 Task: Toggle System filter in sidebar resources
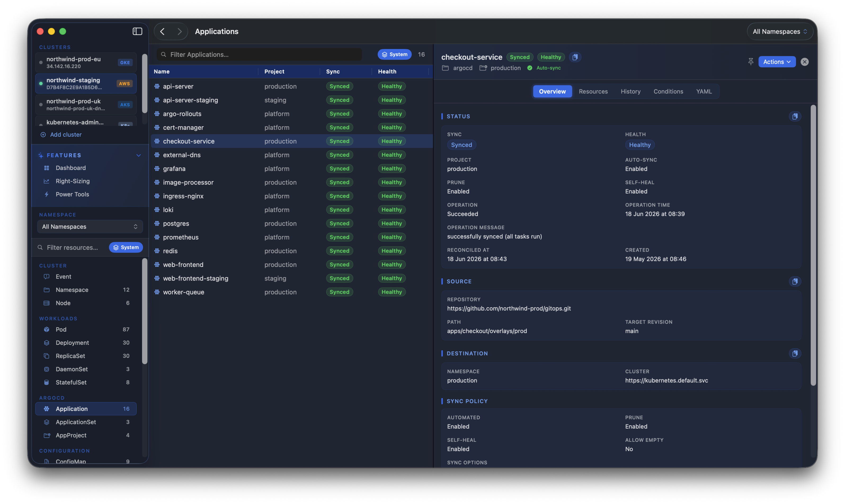click(x=126, y=247)
